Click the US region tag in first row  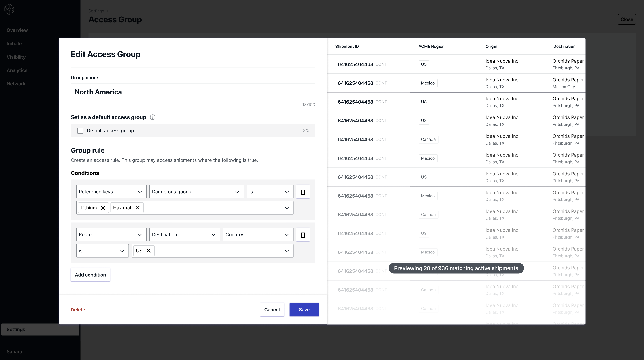point(424,64)
